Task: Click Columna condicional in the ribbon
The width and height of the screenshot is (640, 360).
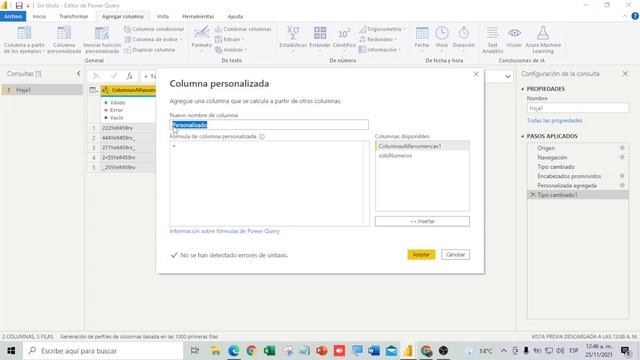Action: click(x=154, y=29)
